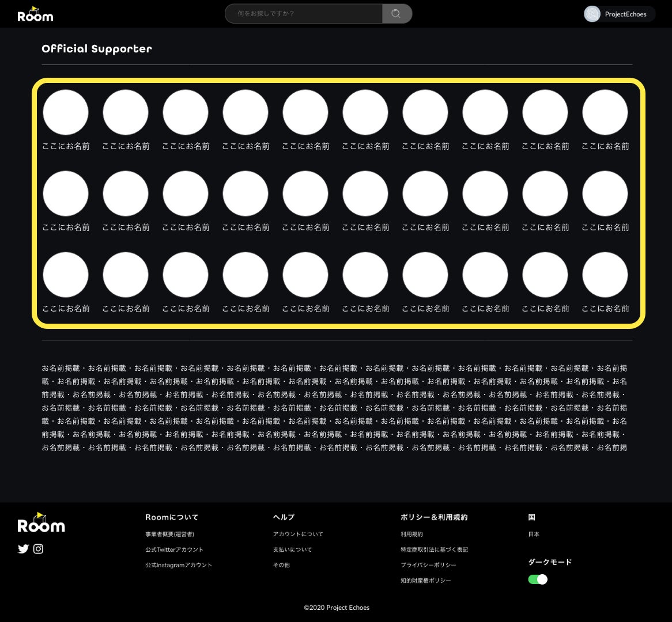Open the ProjectEchoes account menu
The width and height of the screenshot is (672, 622).
click(625, 14)
